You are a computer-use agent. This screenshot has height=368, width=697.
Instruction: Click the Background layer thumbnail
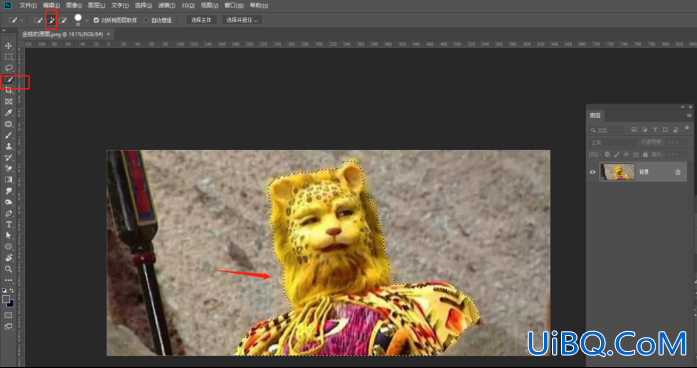(x=617, y=172)
